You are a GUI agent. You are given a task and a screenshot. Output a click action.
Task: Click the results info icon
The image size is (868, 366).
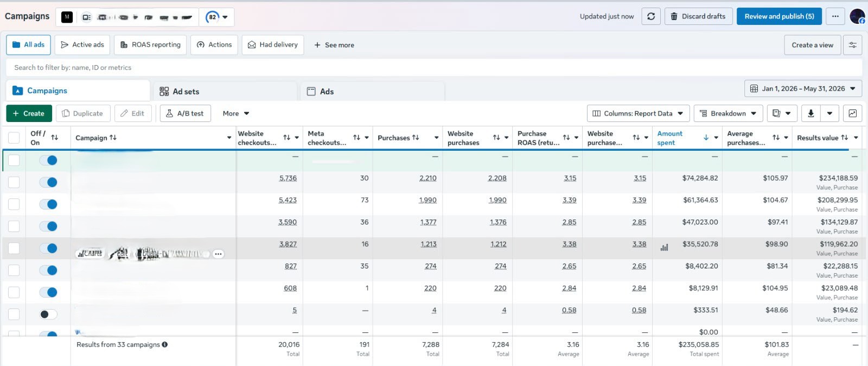(164, 344)
